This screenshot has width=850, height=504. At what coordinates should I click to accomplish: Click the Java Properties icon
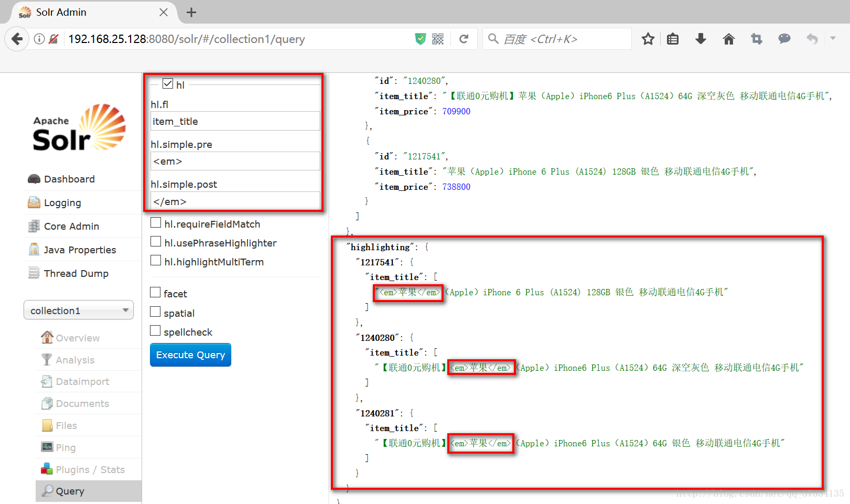(x=34, y=249)
